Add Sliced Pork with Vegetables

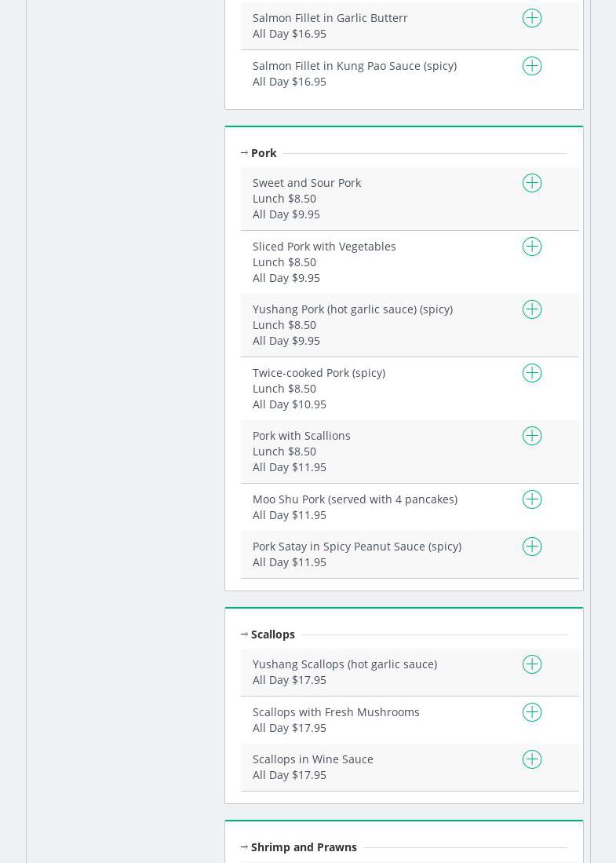[532, 247]
